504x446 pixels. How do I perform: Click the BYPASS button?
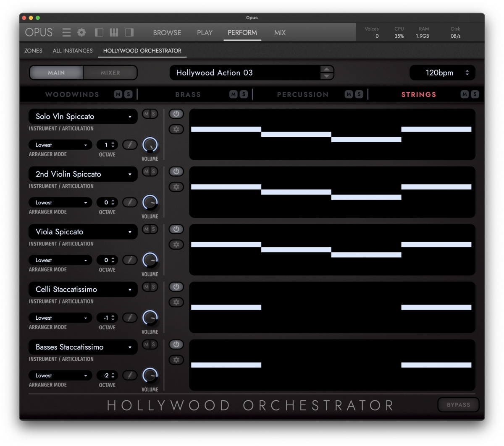(x=458, y=404)
